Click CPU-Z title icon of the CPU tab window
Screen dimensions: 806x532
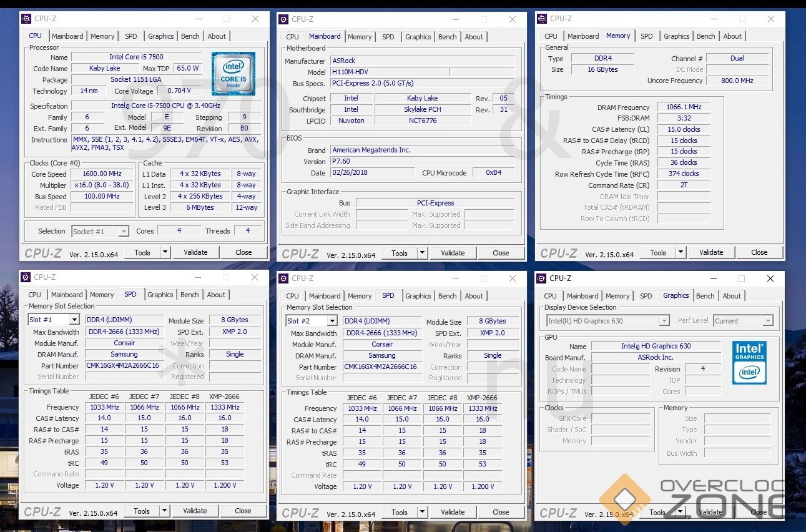coord(26,19)
